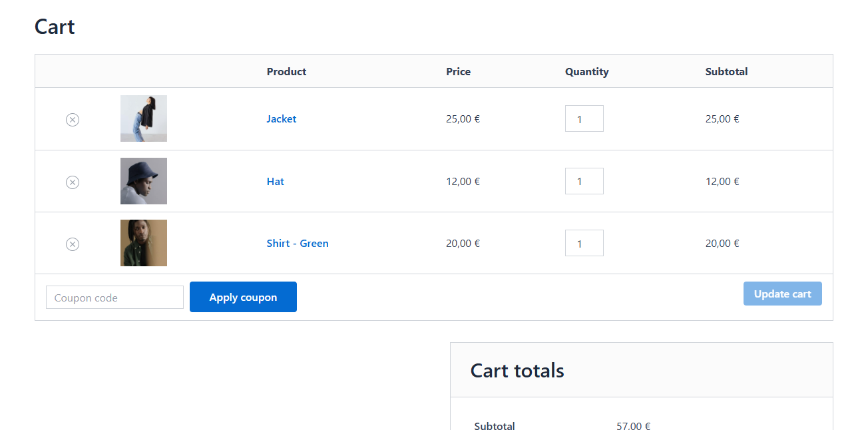Click the Jacket product thumbnail

(x=143, y=119)
